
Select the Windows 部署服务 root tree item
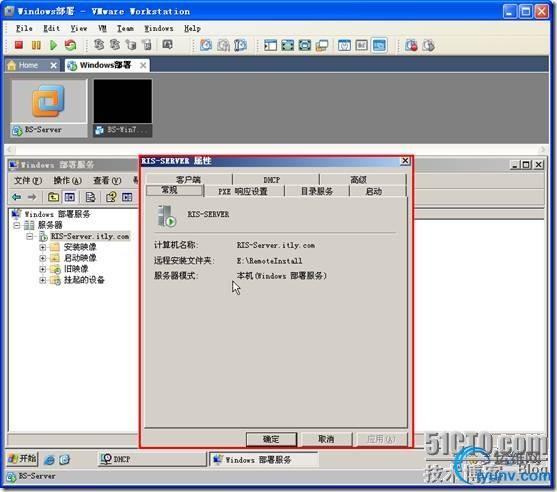pos(57,214)
